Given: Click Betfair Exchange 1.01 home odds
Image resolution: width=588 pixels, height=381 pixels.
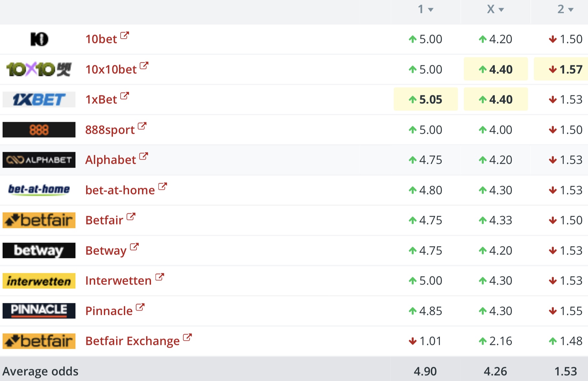Looking at the screenshot, I should click(426, 341).
